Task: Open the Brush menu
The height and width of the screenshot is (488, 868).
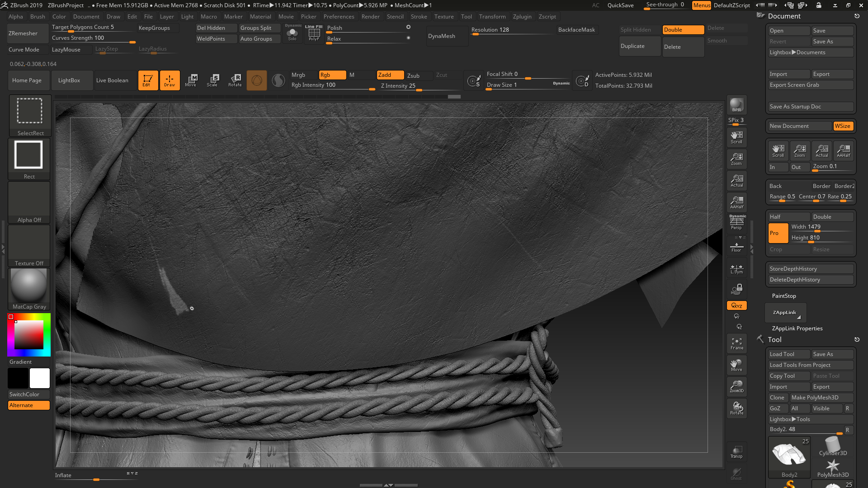Action: click(x=38, y=17)
